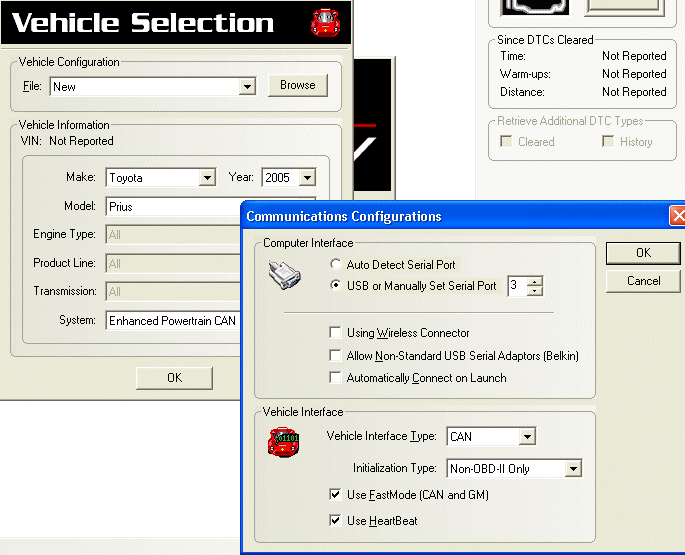Cancel the Communications Configurations dialog
This screenshot has width=685, height=555.
click(643, 281)
